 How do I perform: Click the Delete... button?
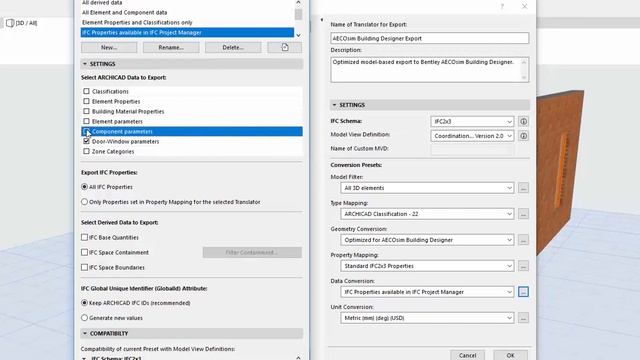coord(233,47)
